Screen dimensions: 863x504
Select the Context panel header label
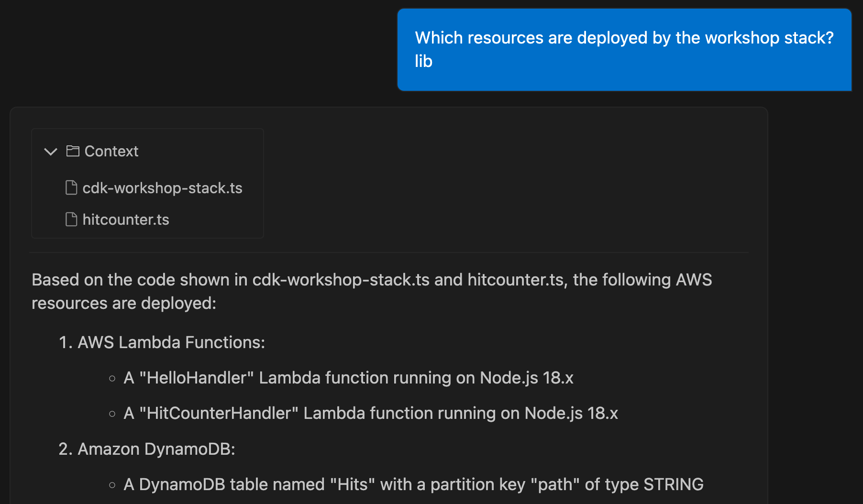click(111, 151)
